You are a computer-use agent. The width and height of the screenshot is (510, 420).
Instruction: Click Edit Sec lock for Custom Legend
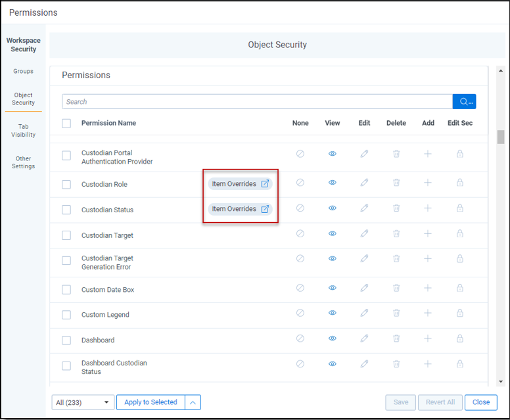pos(459,313)
